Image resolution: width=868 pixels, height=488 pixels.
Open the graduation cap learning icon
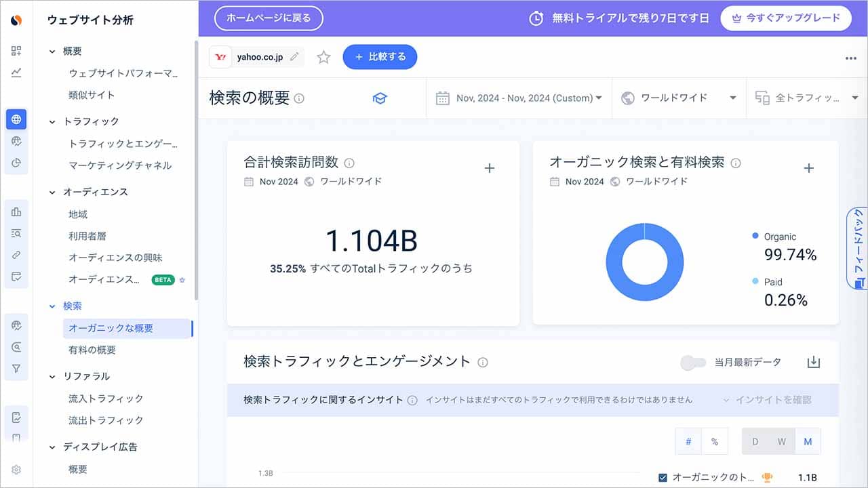[380, 98]
